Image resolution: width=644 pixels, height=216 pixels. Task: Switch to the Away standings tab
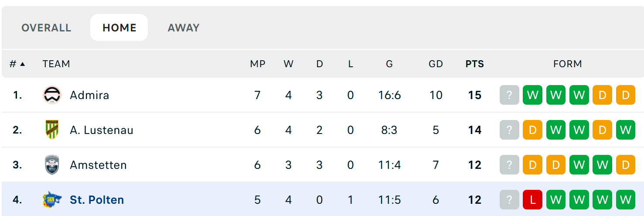point(184,28)
